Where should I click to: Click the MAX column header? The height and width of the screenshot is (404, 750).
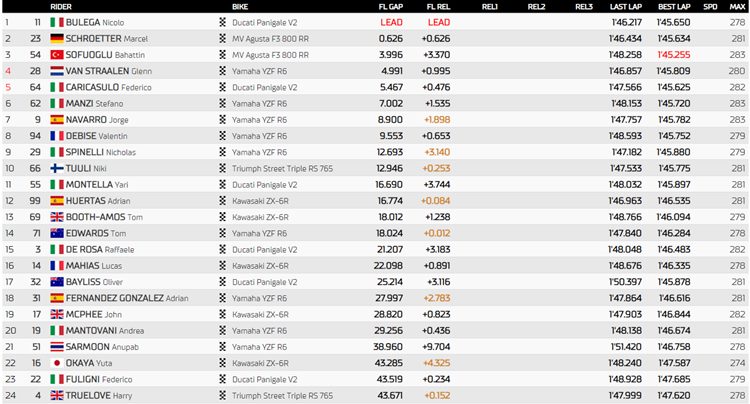[x=737, y=7]
